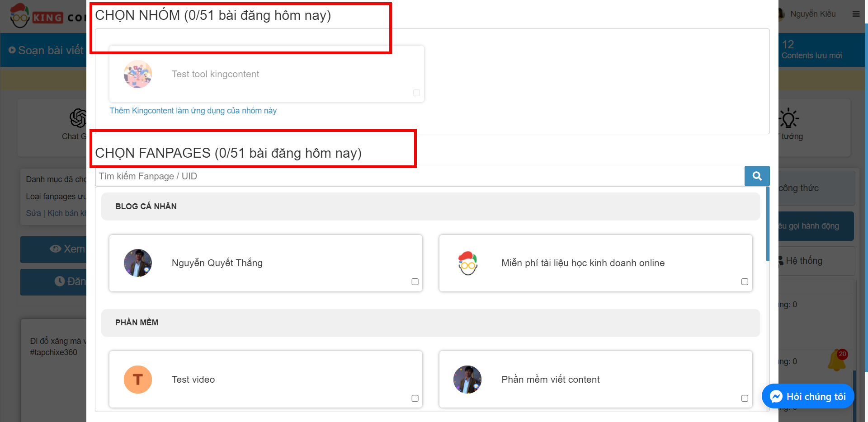Click the kêu gọi hành động button

pyautogui.click(x=816, y=226)
